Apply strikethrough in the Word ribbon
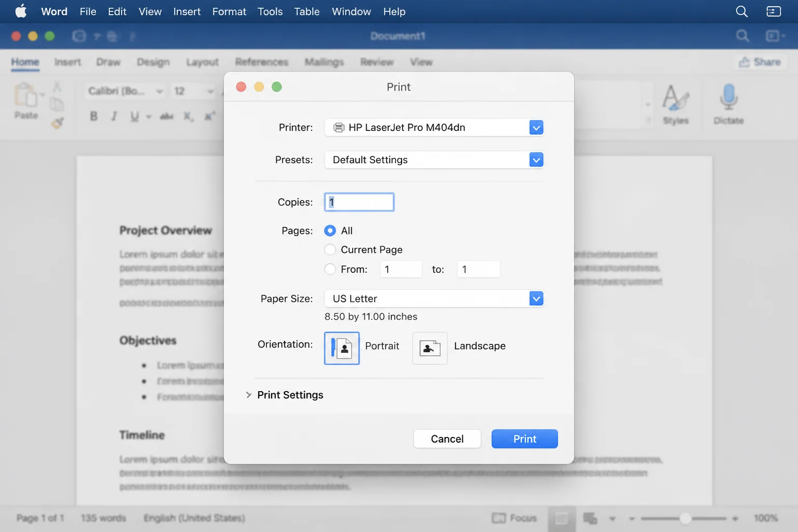 166,116
